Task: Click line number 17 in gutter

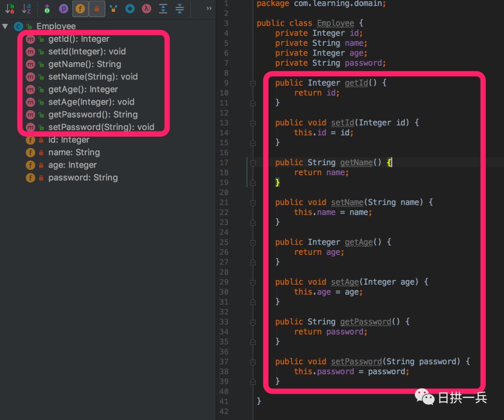Action: 224,162
